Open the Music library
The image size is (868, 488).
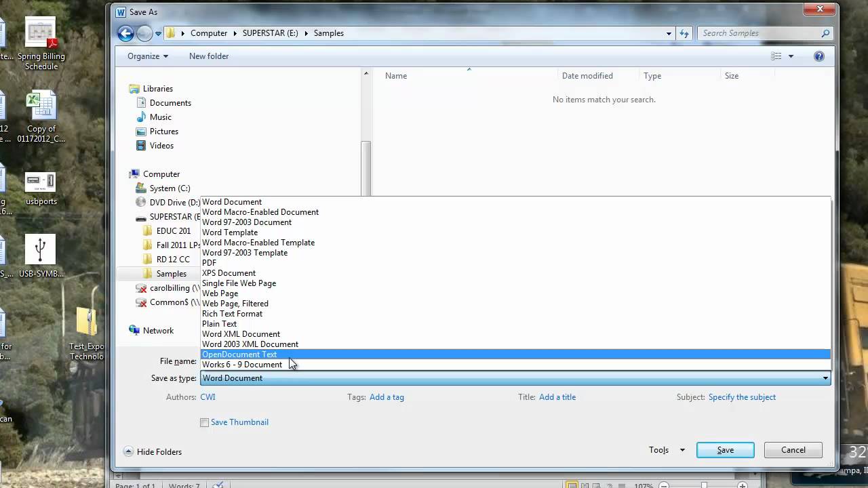coord(154,117)
